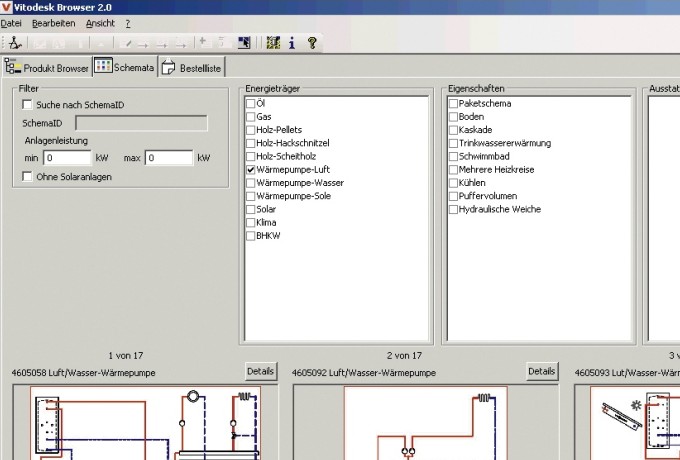Check the Hydraulische Weiche property
The height and width of the screenshot is (460, 680).
tap(453, 209)
